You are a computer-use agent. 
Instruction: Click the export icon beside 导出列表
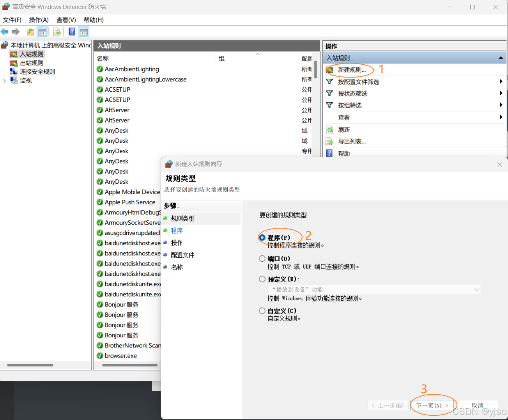329,142
